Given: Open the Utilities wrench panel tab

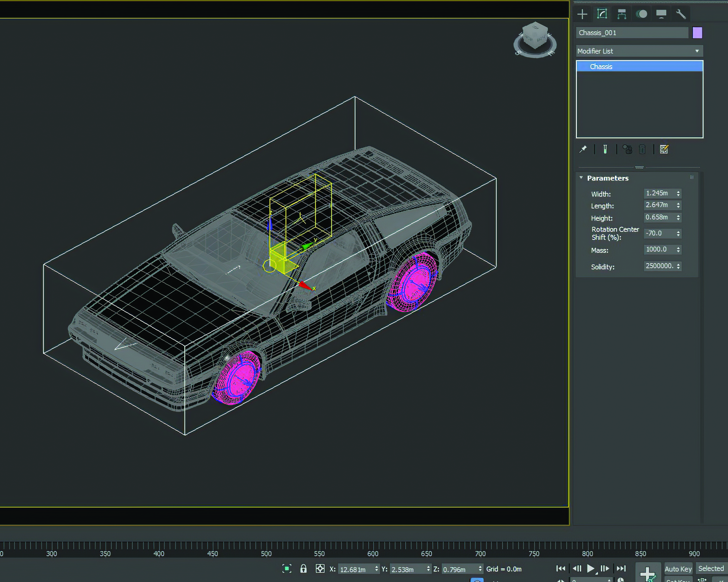Looking at the screenshot, I should coord(681,14).
